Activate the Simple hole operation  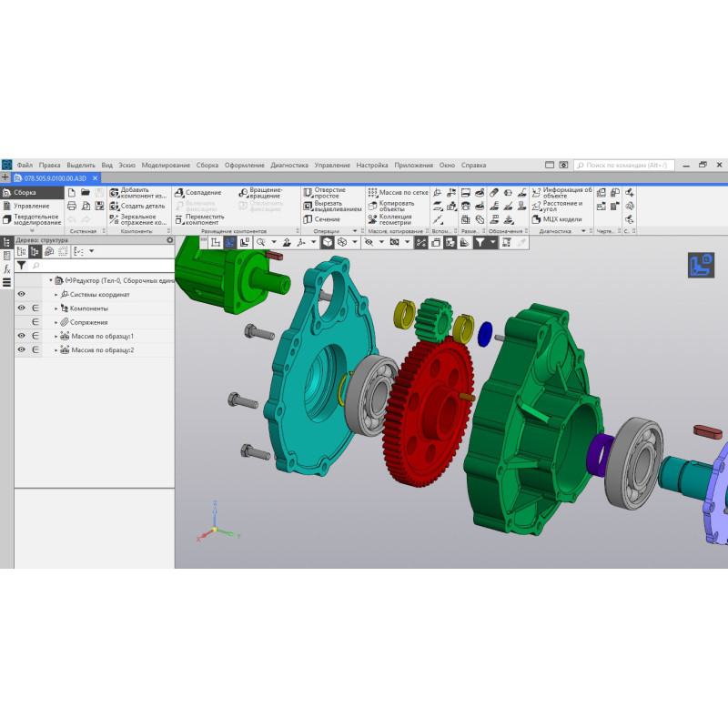[x=308, y=193]
